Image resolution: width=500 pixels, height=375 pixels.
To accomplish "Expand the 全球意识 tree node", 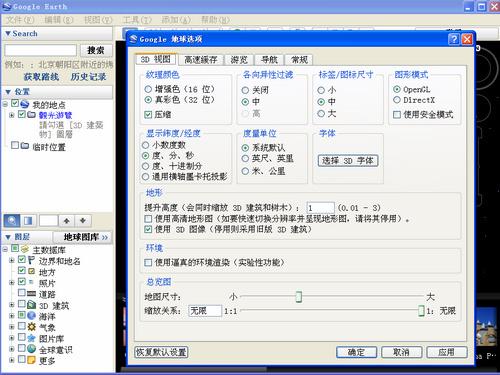I will (x=12, y=349).
